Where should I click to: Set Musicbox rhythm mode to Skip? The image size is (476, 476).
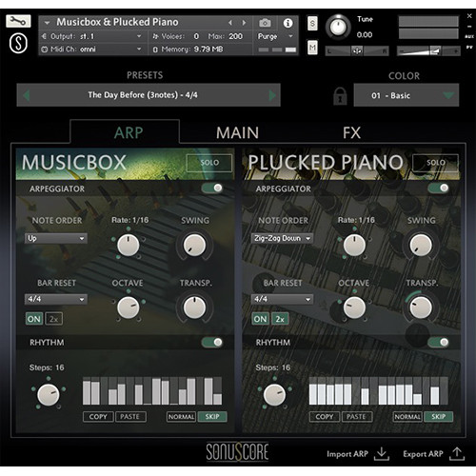click(x=212, y=417)
